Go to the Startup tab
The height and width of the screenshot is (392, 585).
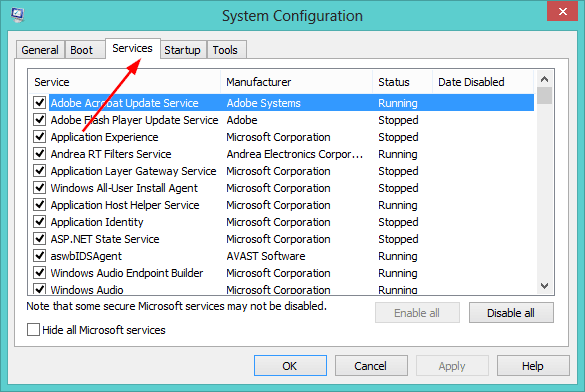click(x=182, y=50)
